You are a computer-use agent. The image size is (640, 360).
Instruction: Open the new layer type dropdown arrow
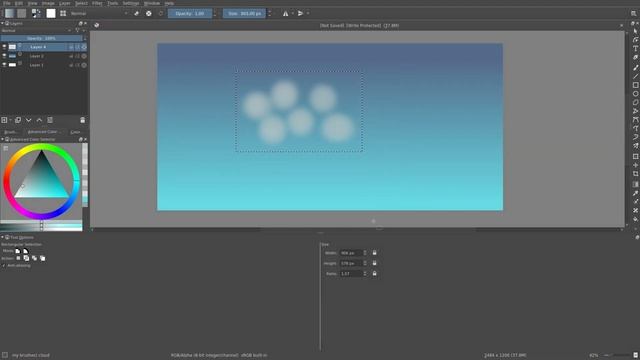10,120
